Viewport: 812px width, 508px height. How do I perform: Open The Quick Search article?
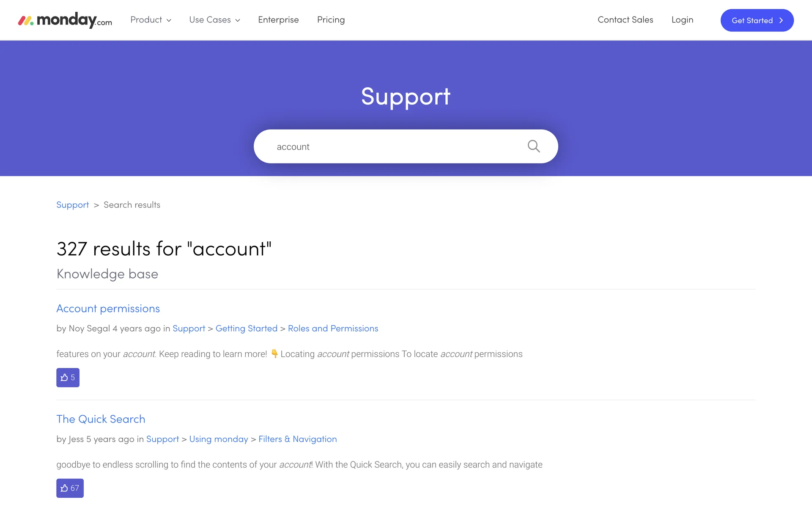pos(101,419)
